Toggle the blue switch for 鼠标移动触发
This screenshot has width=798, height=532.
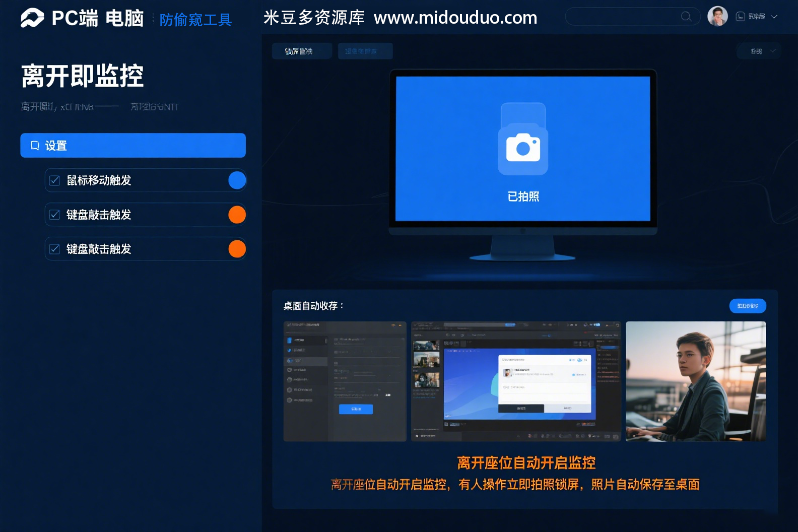[237, 180]
